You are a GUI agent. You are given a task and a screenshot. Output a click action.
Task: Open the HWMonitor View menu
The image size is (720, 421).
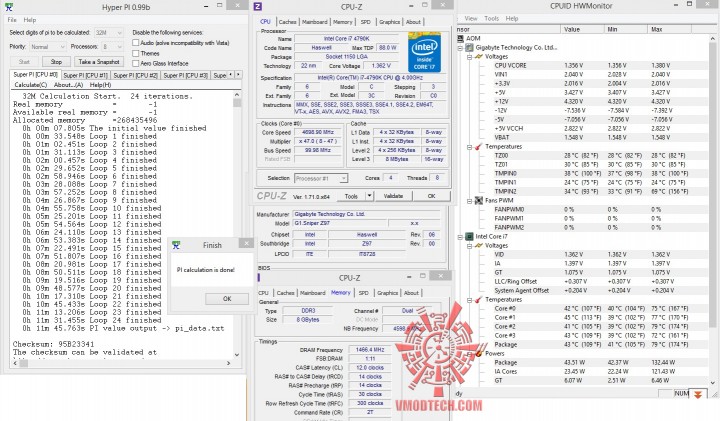click(471, 18)
